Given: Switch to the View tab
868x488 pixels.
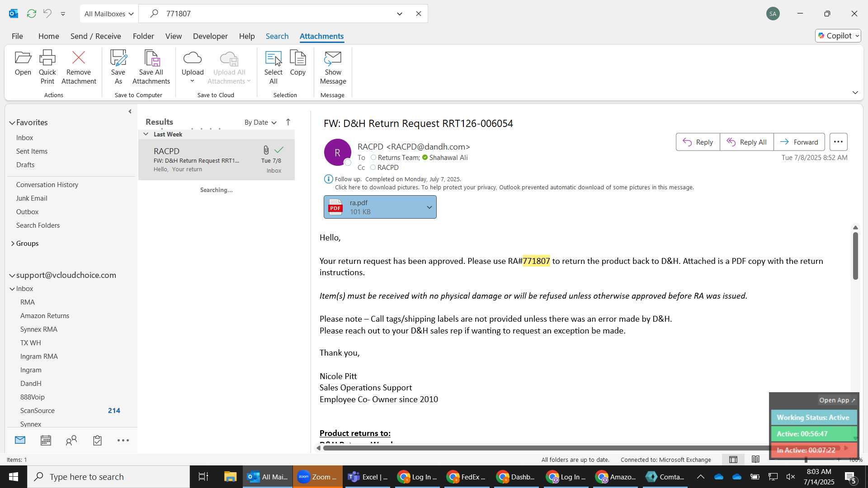Looking at the screenshot, I should pos(173,36).
